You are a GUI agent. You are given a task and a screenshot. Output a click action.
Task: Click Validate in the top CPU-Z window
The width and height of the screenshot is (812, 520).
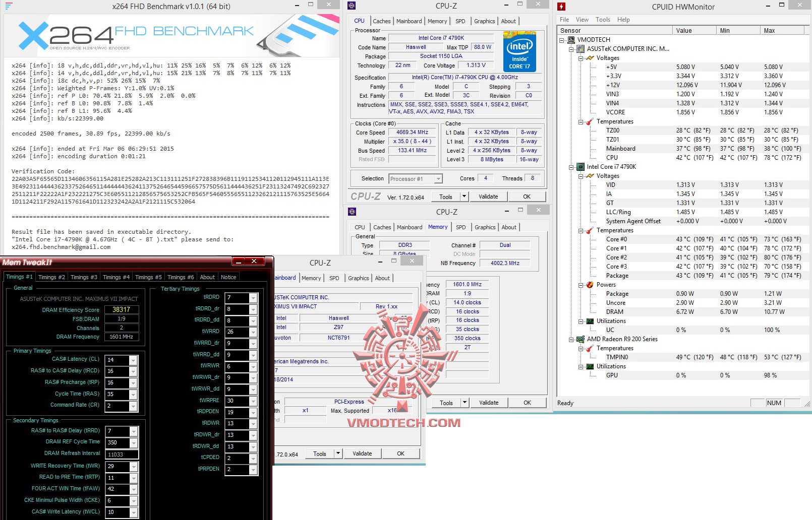[488, 197]
